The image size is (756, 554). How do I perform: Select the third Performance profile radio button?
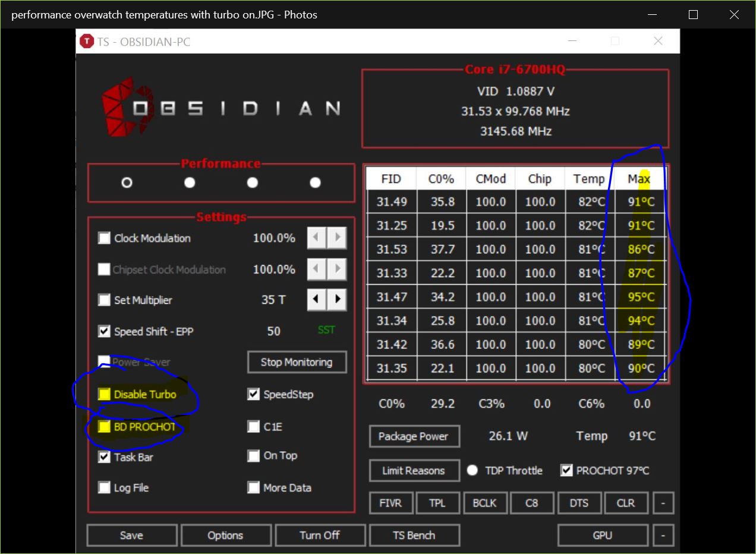tap(253, 182)
